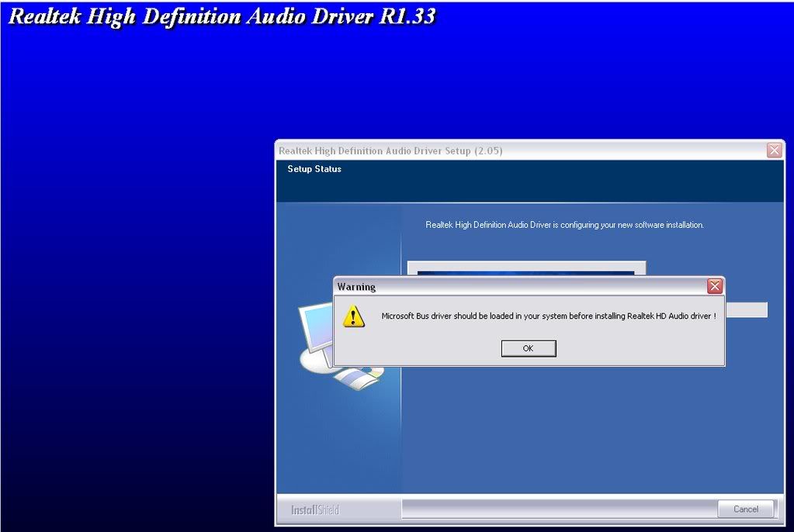Click OK in the Warning dialog

(529, 348)
